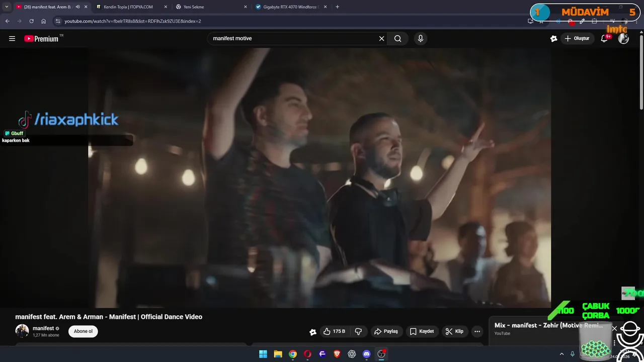Open the YouTube account avatar menu
644x362 pixels.
(623, 39)
